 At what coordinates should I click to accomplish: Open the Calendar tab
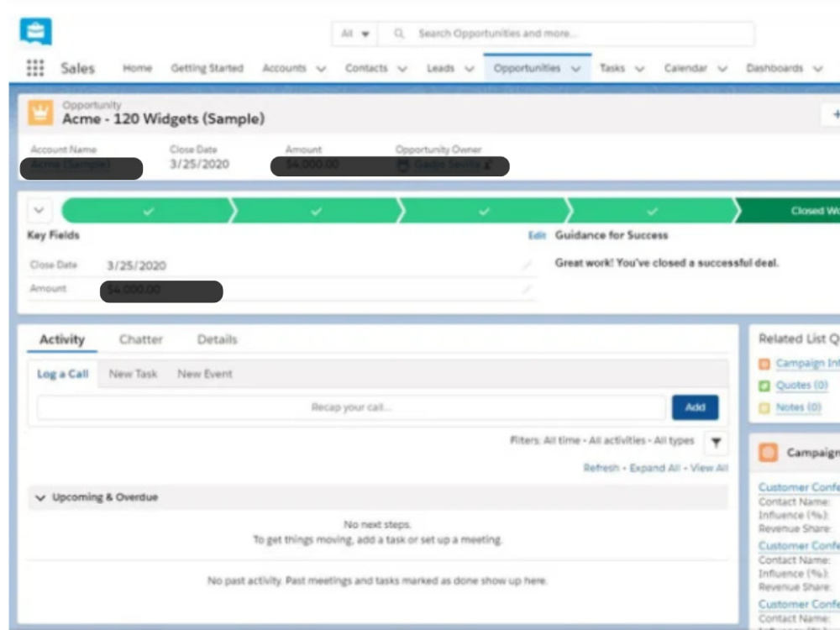tap(685, 68)
